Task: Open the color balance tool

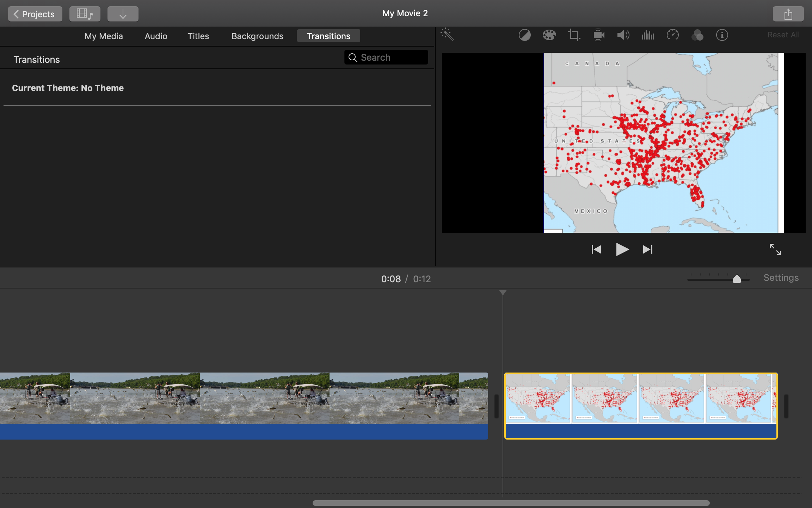Action: click(524, 35)
